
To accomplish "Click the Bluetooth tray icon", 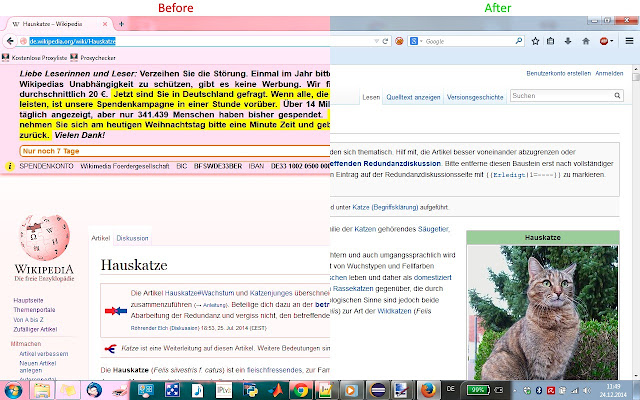I will (x=538, y=391).
